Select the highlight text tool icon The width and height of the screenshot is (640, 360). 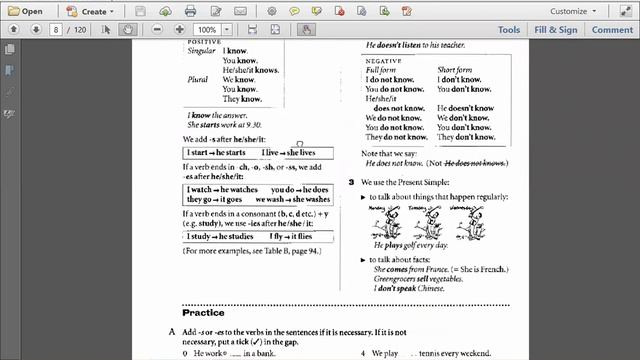coord(317,11)
